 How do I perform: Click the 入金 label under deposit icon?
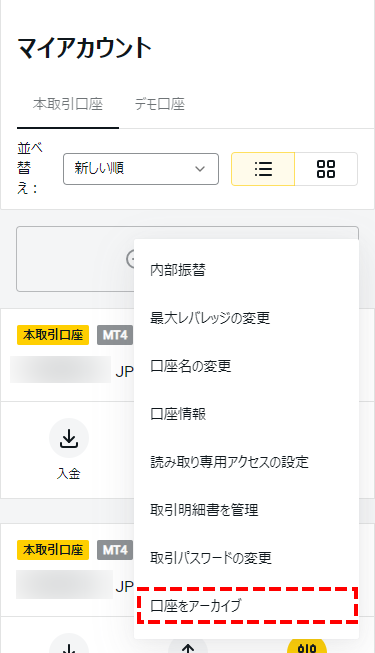click(69, 474)
